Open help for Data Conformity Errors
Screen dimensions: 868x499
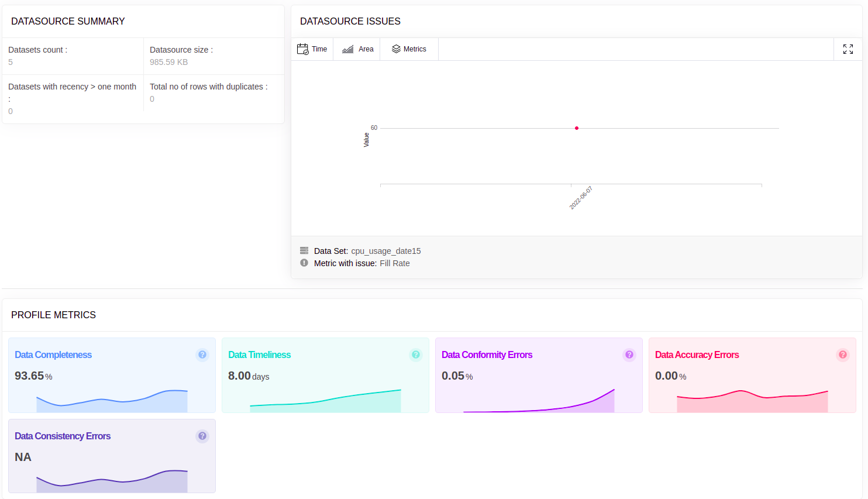click(629, 355)
